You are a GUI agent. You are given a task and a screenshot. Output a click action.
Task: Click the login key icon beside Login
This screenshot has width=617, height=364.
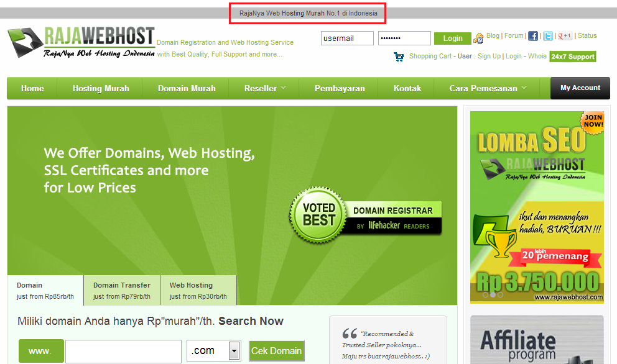(x=478, y=38)
